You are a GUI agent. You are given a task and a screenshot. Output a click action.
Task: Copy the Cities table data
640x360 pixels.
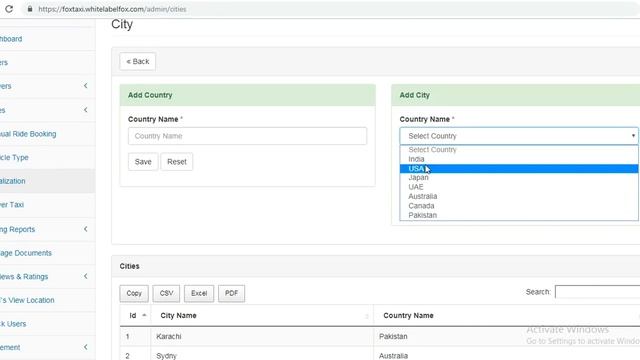134,293
